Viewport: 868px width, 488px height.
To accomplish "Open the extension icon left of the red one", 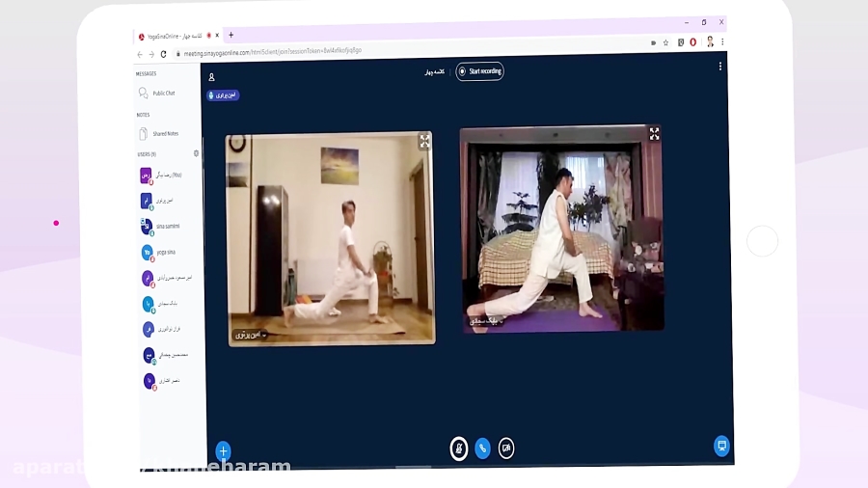I will pos(681,42).
